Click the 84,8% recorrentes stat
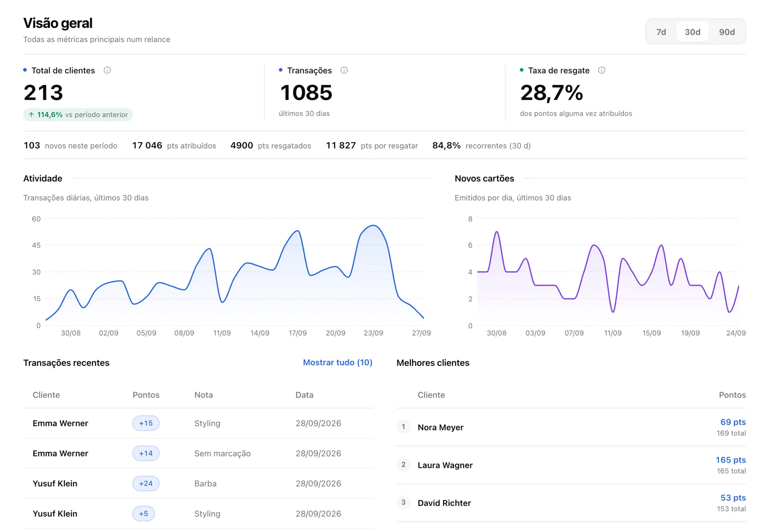 point(481,145)
